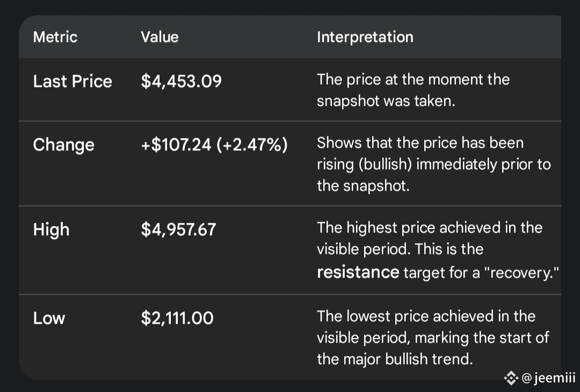Select the Metric column header
Image resolution: width=580 pixels, height=392 pixels.
point(55,37)
